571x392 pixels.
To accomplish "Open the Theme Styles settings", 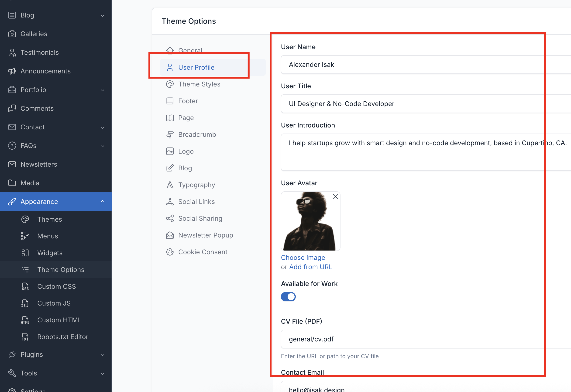I will coord(199,84).
